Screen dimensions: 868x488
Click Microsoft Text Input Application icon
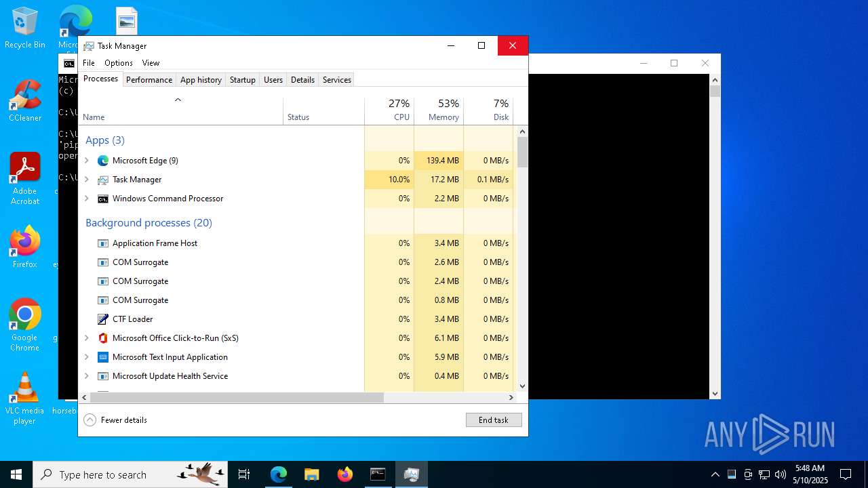[x=103, y=357]
